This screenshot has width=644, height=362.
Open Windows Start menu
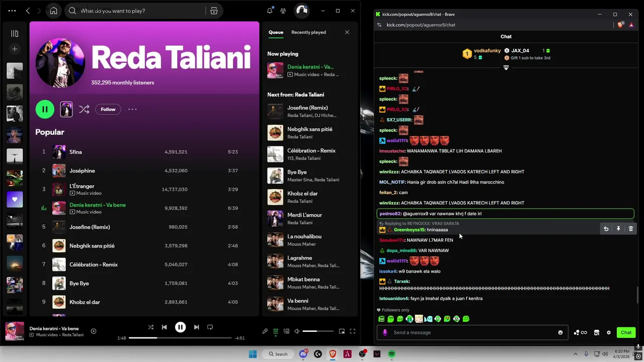(252, 354)
